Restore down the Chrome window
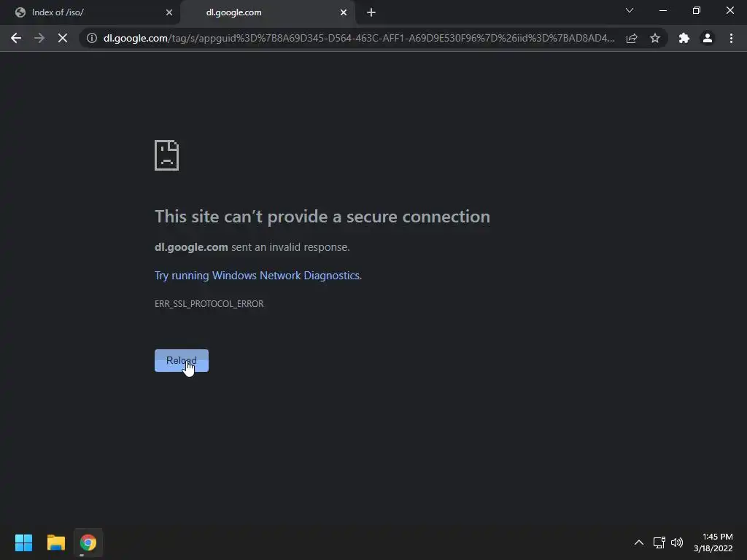This screenshot has height=560, width=747. (697, 10)
